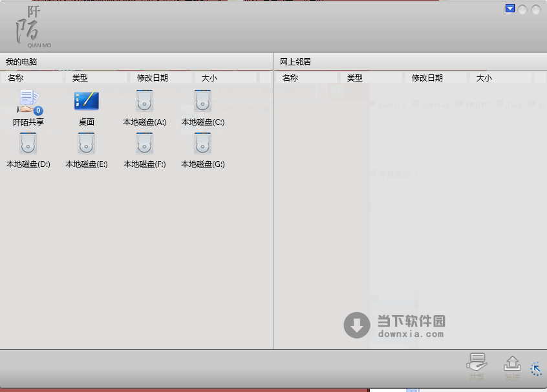Screen dimensions: 547x392
Task: Sort 网上邻居 list by 名称 column
Action: 290,78
